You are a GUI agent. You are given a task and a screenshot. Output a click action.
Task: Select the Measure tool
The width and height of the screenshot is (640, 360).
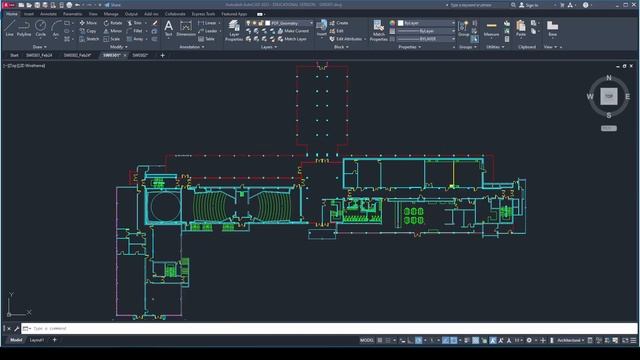click(x=491, y=29)
